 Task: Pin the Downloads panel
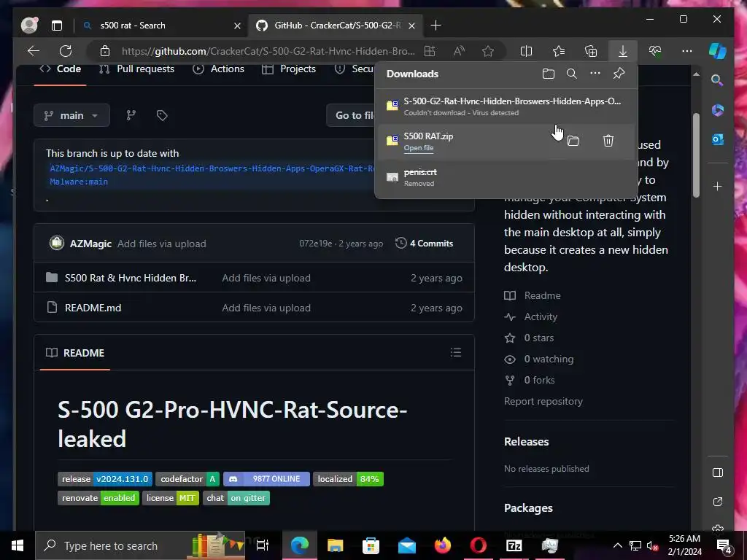tap(619, 74)
